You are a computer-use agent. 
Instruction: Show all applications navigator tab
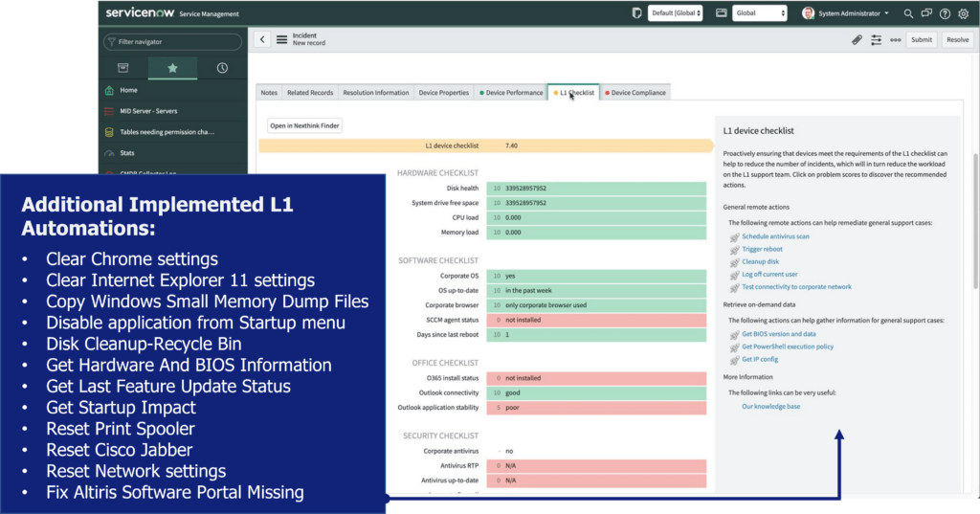click(123, 68)
